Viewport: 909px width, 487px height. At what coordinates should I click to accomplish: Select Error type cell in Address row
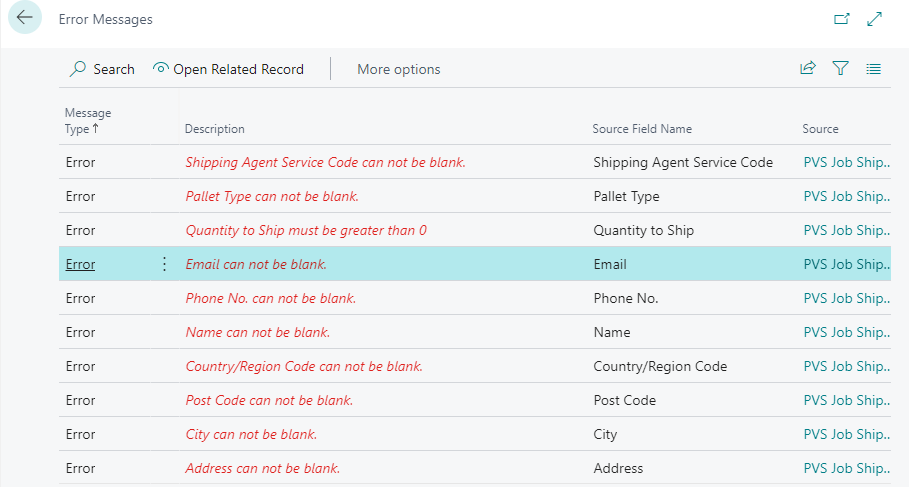tap(80, 468)
